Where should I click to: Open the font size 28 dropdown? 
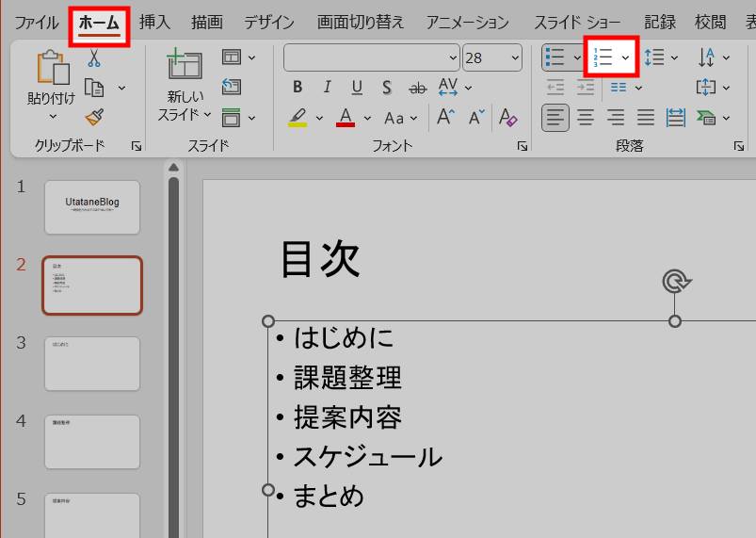pos(515,57)
